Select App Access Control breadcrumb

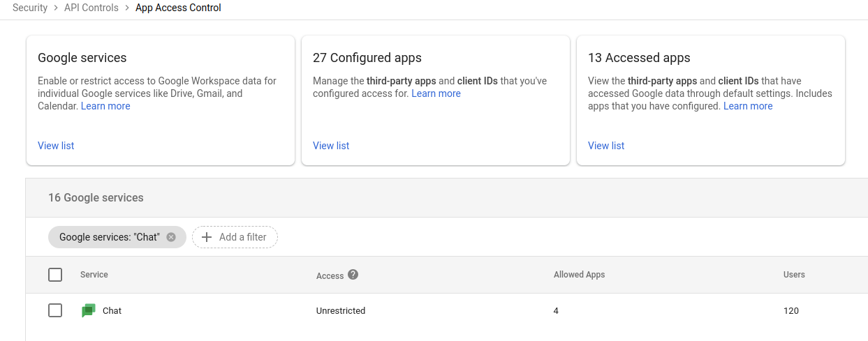[x=178, y=8]
